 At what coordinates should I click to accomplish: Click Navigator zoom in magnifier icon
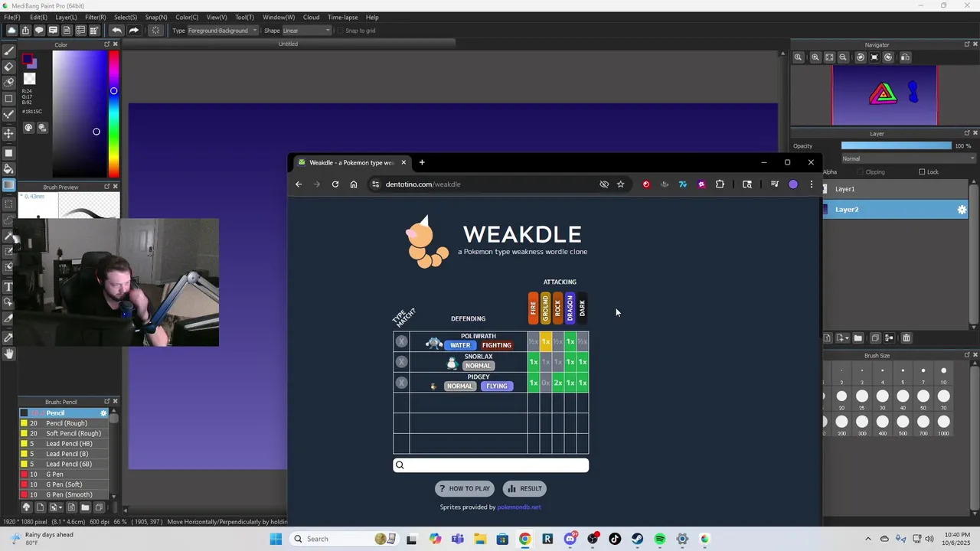(x=816, y=57)
